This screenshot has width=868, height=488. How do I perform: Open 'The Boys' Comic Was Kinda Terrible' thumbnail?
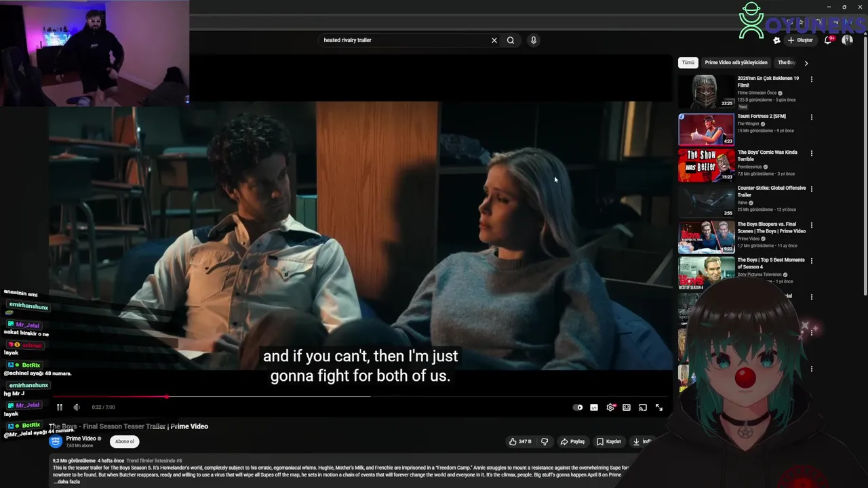pyautogui.click(x=706, y=165)
